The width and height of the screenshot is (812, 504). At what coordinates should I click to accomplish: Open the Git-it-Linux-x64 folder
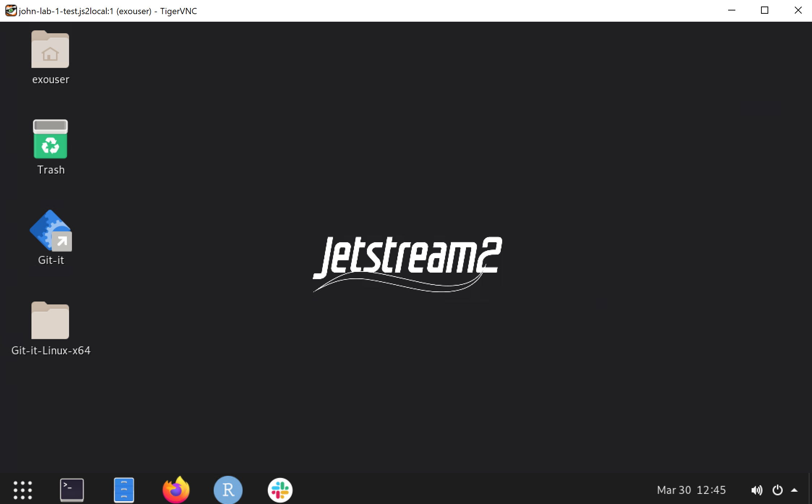[50, 320]
